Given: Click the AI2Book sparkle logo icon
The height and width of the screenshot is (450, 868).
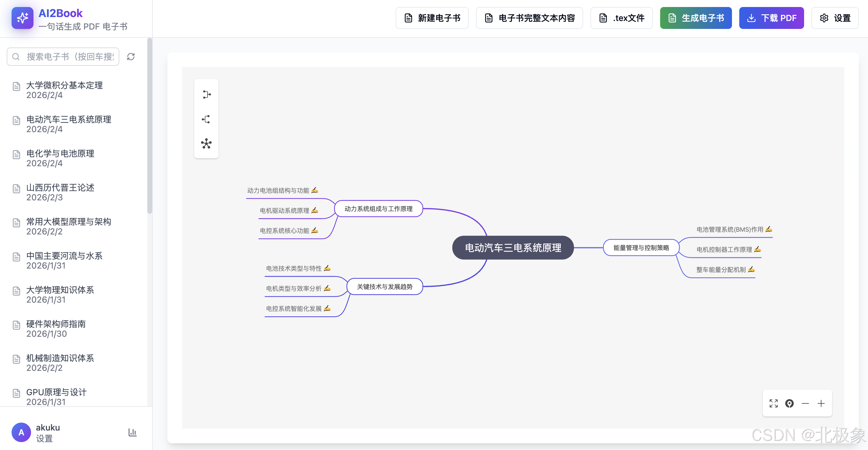Looking at the screenshot, I should (22, 18).
